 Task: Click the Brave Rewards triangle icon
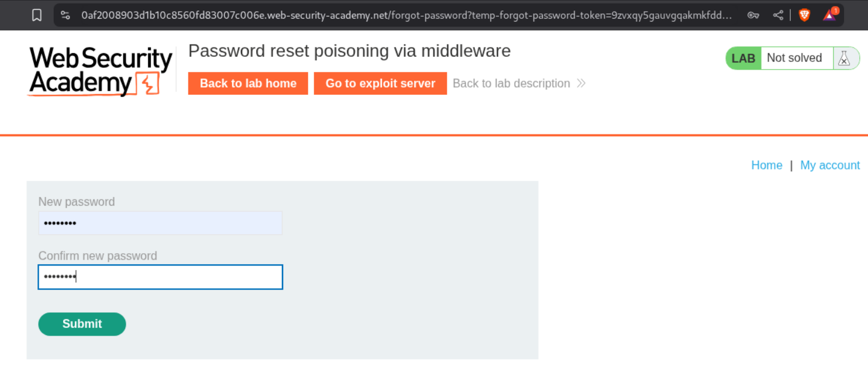pos(830,15)
